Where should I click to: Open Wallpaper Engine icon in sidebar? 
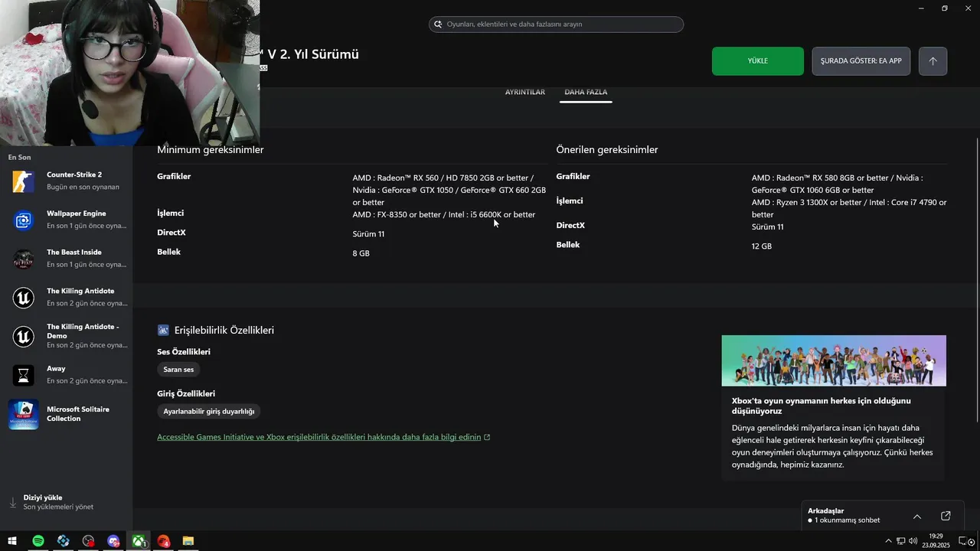point(24,220)
